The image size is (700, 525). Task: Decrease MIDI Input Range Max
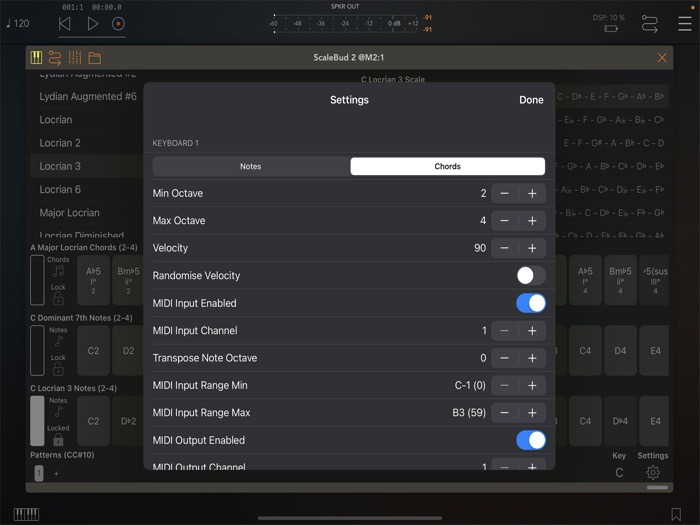tap(504, 413)
